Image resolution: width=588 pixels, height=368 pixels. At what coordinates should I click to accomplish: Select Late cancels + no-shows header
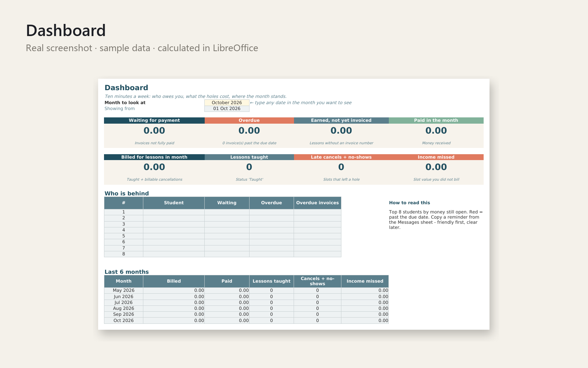341,157
